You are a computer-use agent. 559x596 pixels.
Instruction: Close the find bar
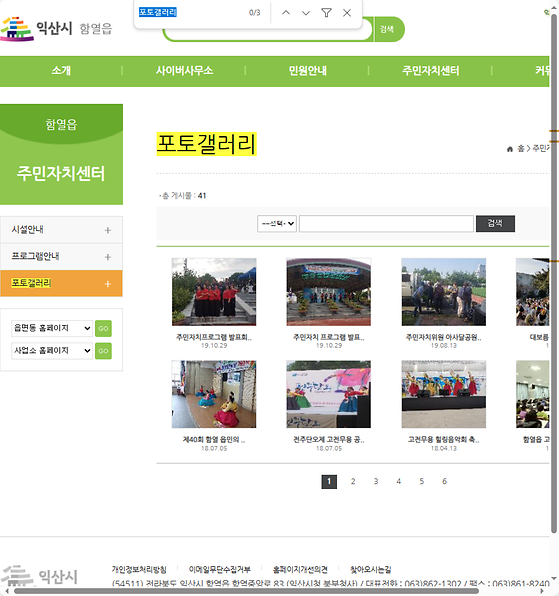tap(347, 13)
